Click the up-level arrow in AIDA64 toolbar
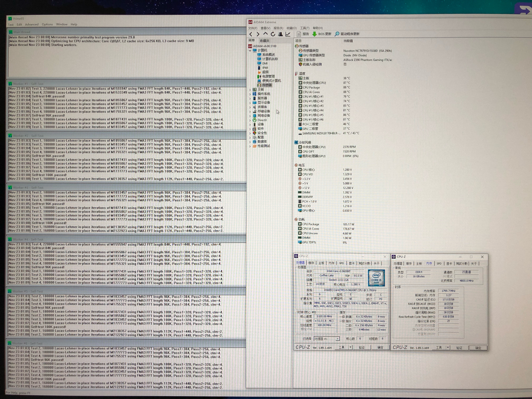Viewport: 532px width, 399px height. coord(266,34)
